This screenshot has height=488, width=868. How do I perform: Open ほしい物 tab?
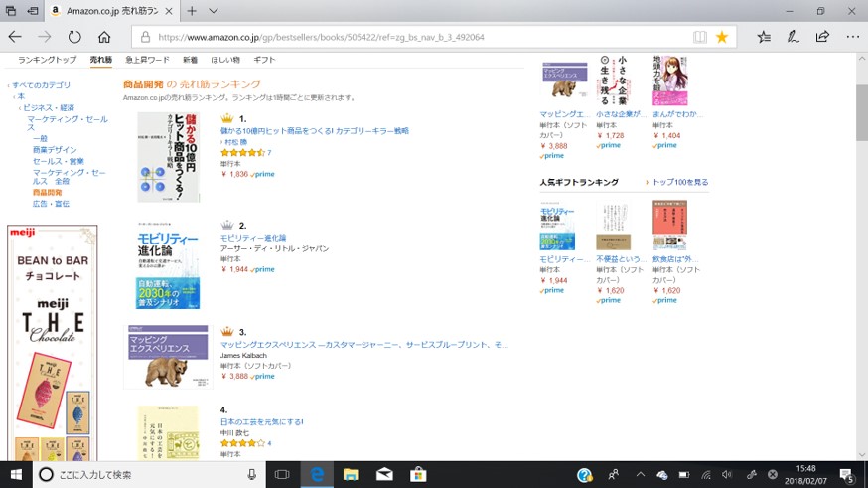click(225, 60)
